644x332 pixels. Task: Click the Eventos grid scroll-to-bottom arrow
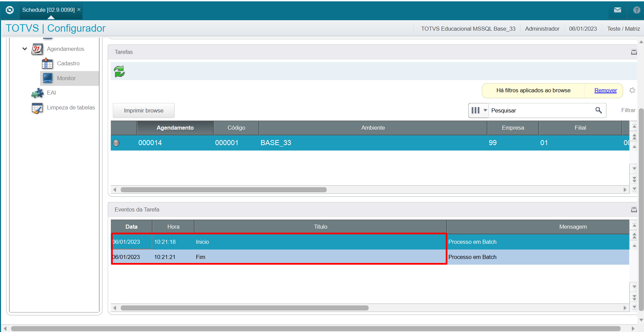(x=634, y=307)
